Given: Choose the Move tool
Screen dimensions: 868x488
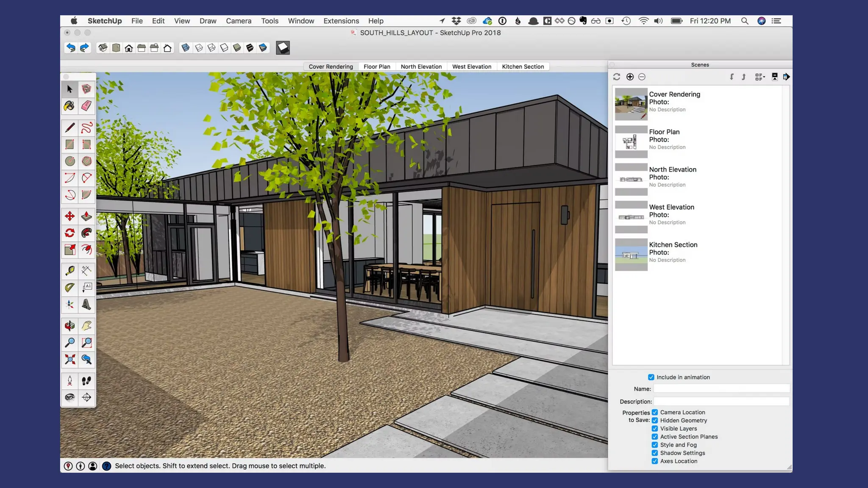Looking at the screenshot, I should [70, 216].
